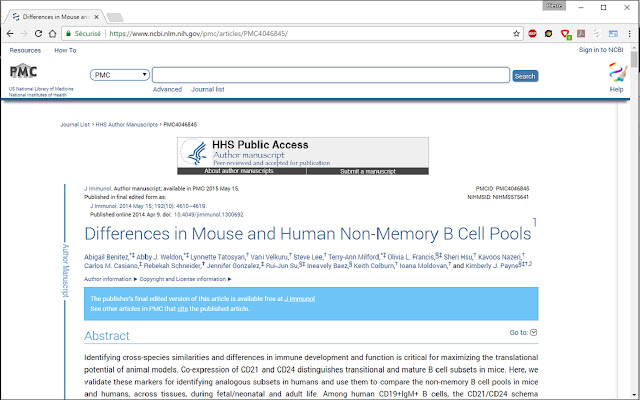Click author Keith Colburn
The width and height of the screenshot is (640, 400).
[x=373, y=266]
